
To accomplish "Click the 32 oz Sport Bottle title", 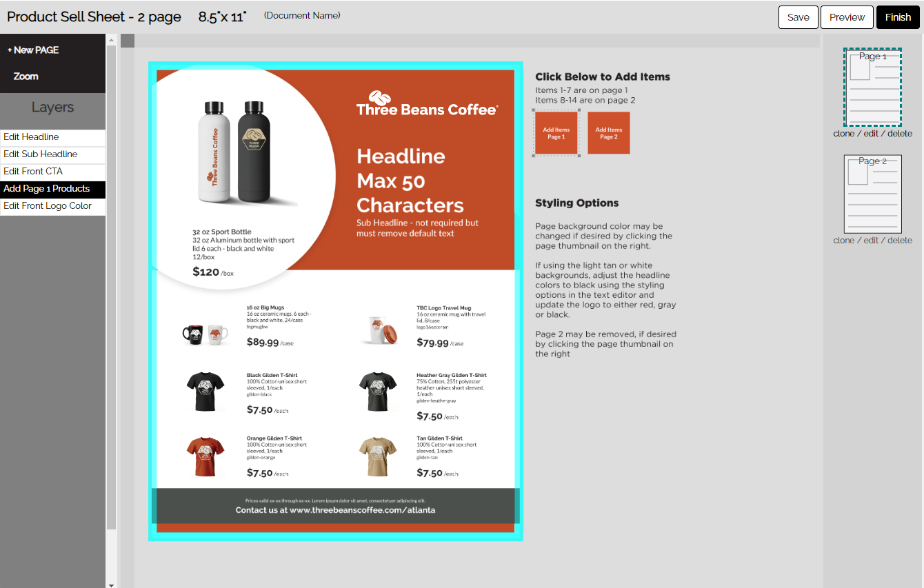I will click(x=222, y=232).
